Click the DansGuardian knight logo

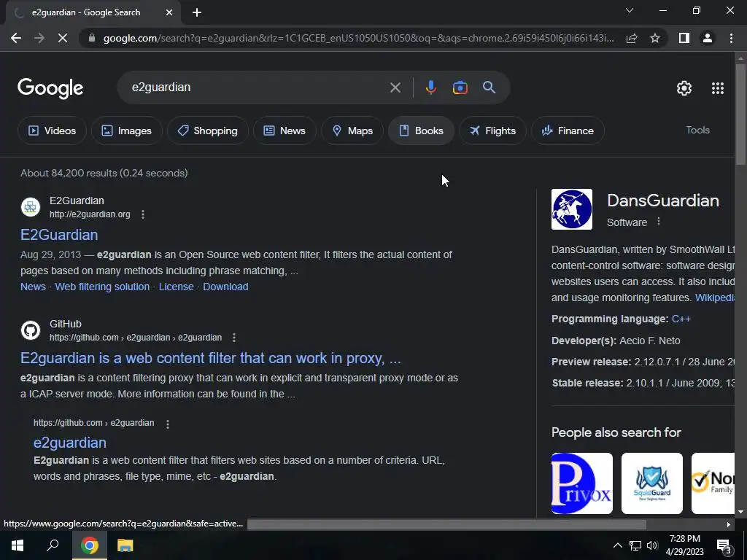tap(572, 209)
